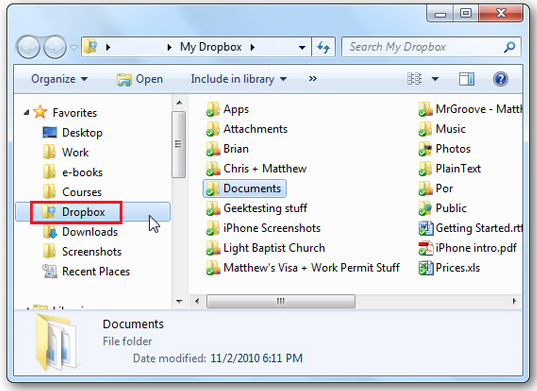The height and width of the screenshot is (391, 537).
Task: Click the navigation pane vertical scrollbar thumb
Action: pyautogui.click(x=179, y=144)
